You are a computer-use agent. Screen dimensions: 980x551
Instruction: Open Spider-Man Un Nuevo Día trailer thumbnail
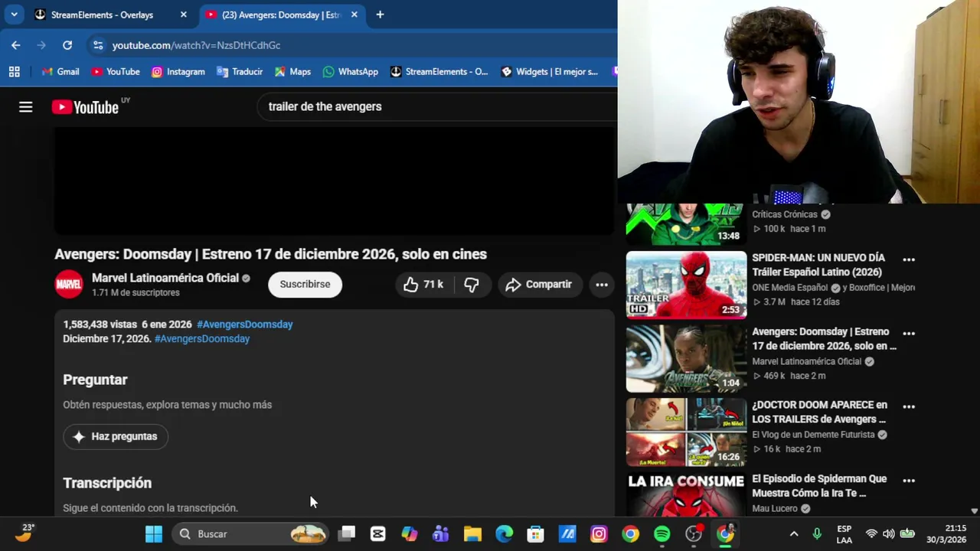(686, 285)
